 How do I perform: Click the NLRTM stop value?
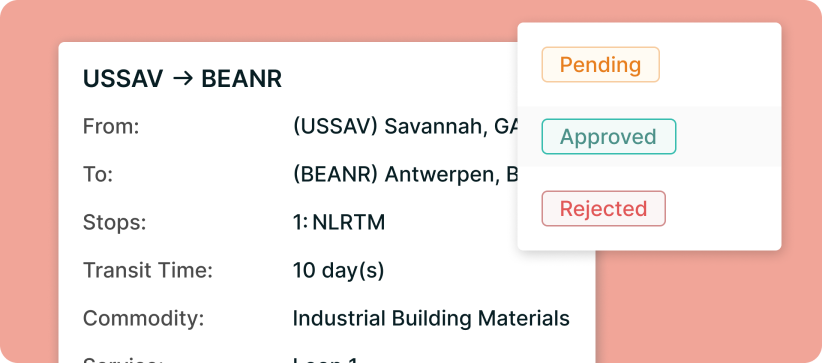(339, 222)
